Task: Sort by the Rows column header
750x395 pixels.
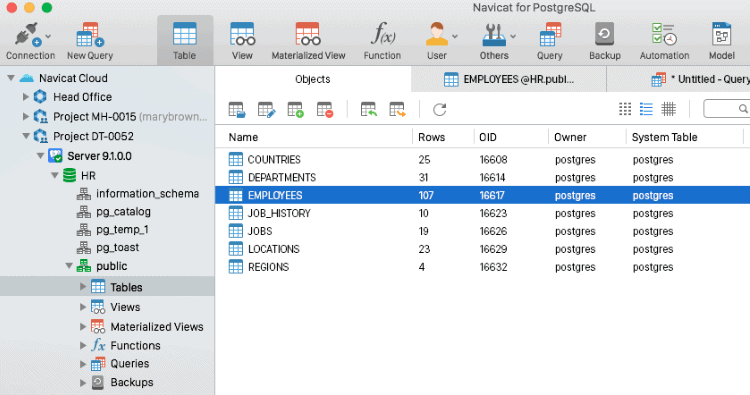Action: (x=431, y=137)
